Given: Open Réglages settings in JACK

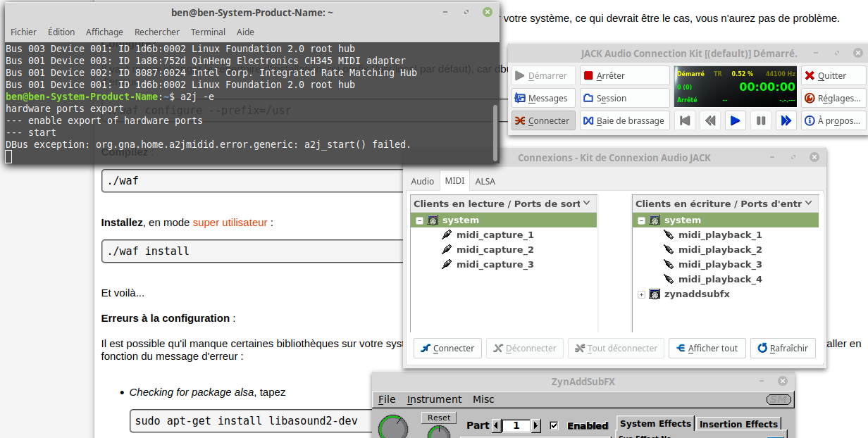Looking at the screenshot, I should pos(833,98).
